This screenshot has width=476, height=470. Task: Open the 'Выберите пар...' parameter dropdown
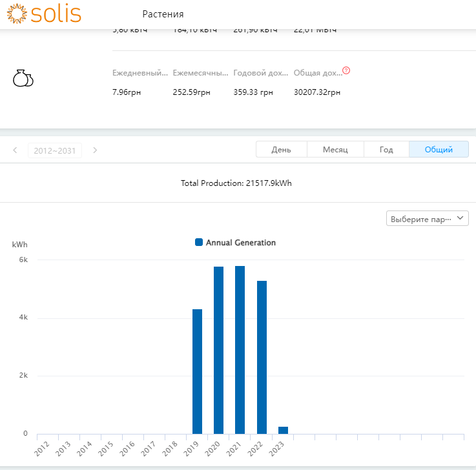tap(427, 218)
